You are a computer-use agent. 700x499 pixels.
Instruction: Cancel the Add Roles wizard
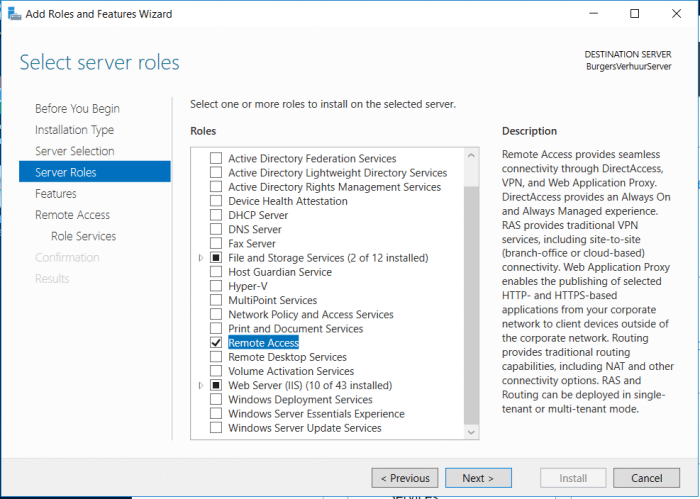[x=646, y=478]
